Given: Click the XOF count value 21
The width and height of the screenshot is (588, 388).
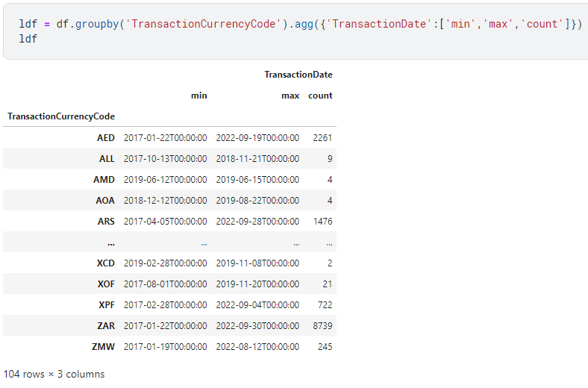Looking at the screenshot, I should coord(328,284).
